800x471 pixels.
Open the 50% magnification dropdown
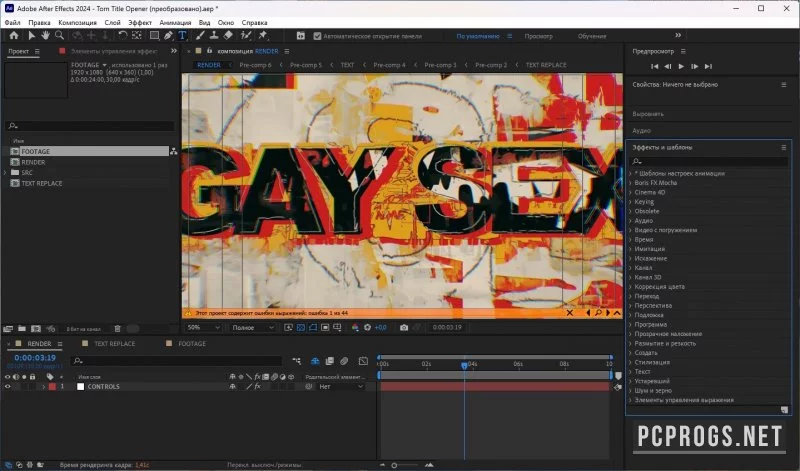click(203, 328)
